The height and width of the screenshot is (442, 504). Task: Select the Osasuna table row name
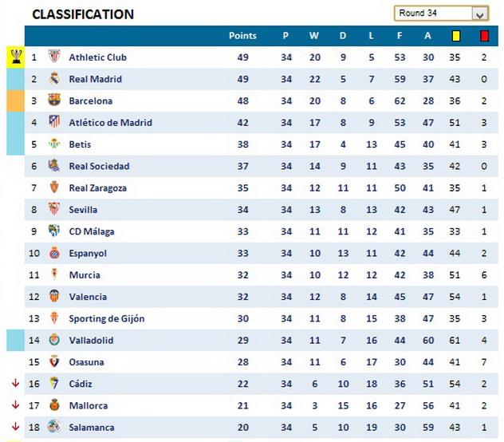coord(86,361)
